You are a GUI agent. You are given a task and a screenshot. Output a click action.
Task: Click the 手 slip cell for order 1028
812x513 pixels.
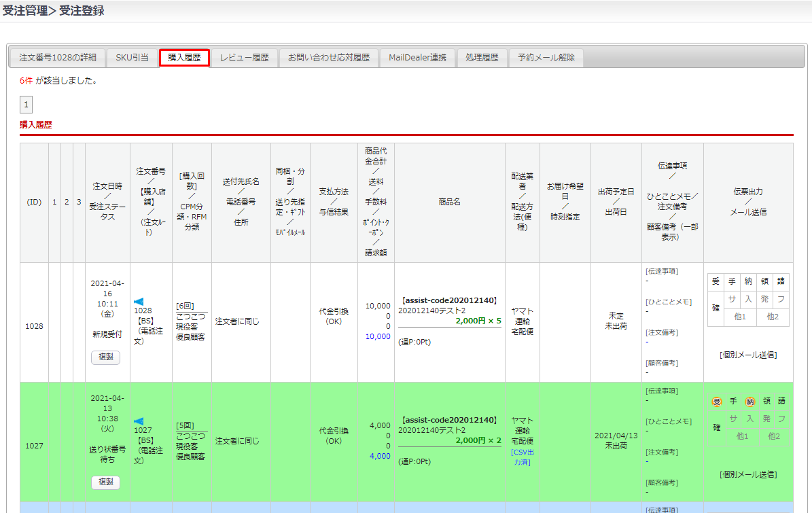click(x=732, y=282)
